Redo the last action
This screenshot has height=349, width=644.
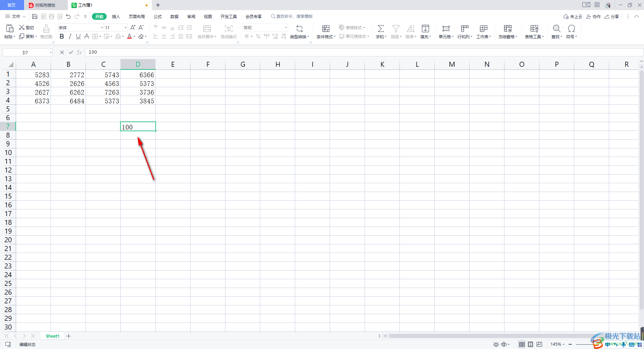coord(77,16)
